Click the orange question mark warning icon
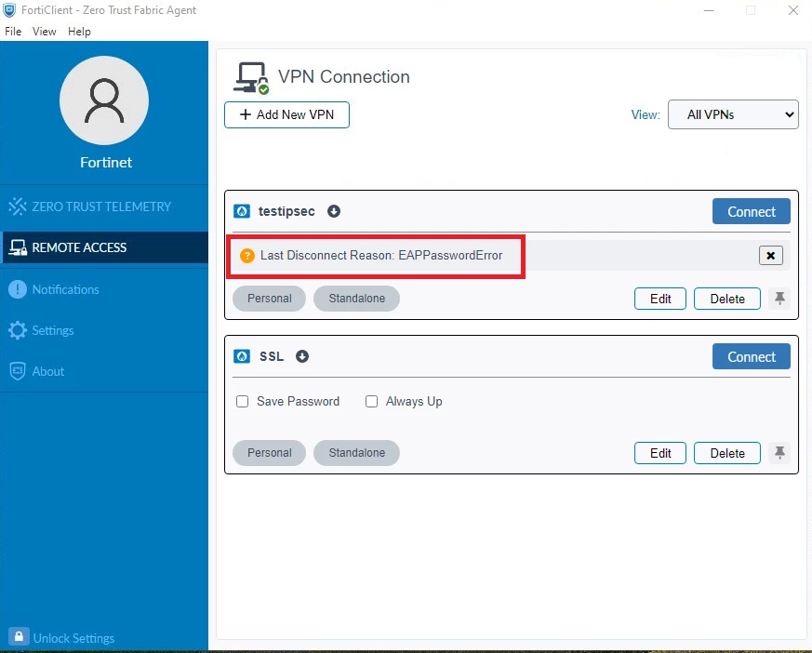Viewport: 812px width, 653px height. (x=247, y=255)
